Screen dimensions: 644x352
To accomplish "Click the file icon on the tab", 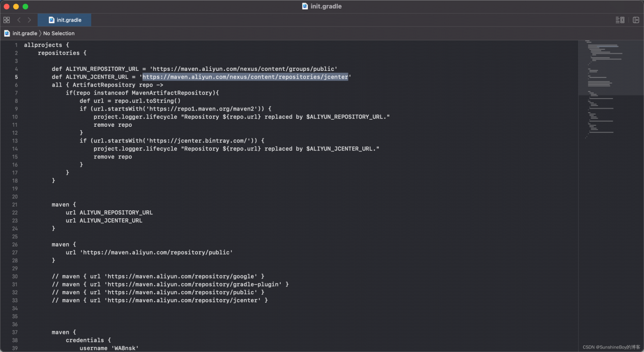I will 51,20.
